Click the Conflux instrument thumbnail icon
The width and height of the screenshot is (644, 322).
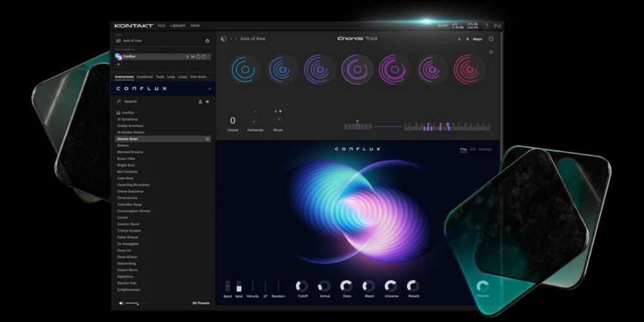118,57
